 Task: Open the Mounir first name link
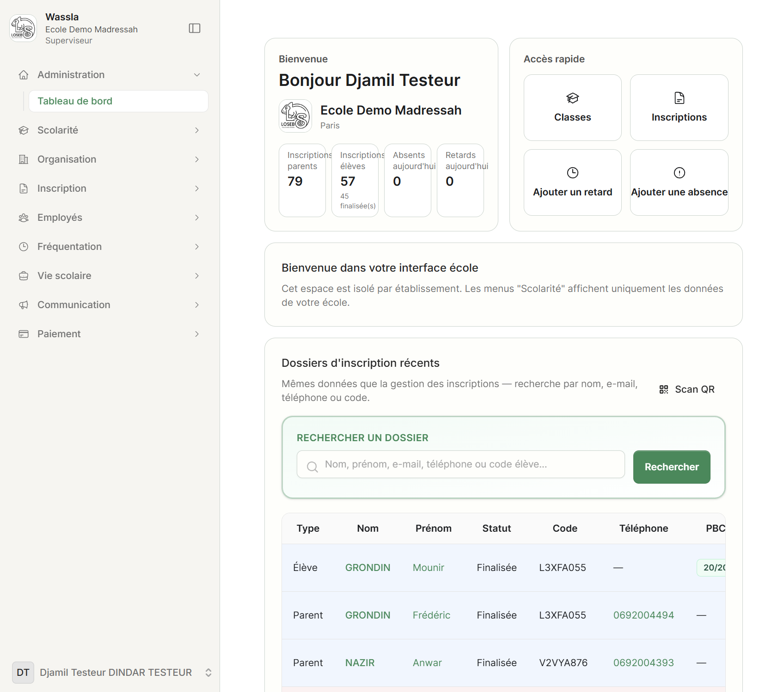coord(429,568)
